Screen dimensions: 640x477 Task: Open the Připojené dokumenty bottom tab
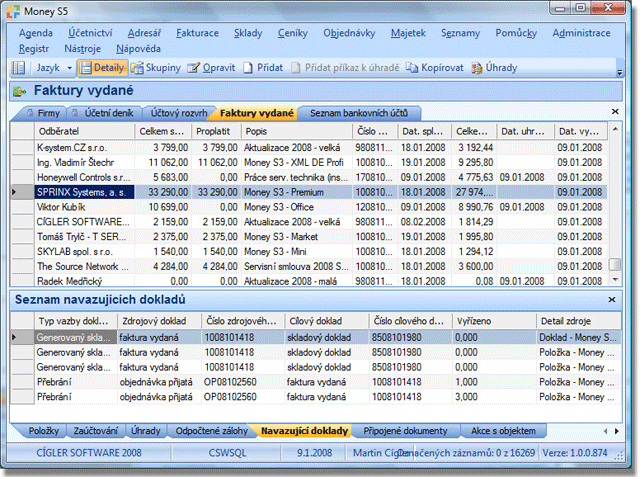point(405,431)
